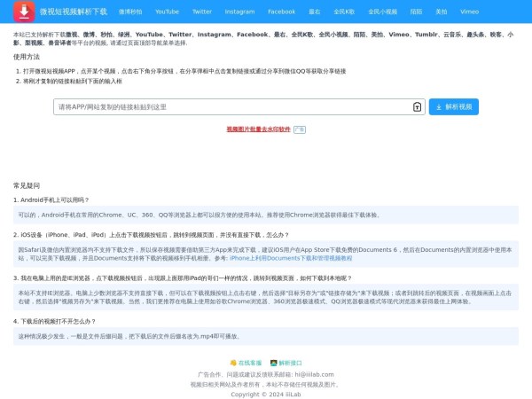
Task: Click the link input field for pasting URLs
Action: pos(231,106)
